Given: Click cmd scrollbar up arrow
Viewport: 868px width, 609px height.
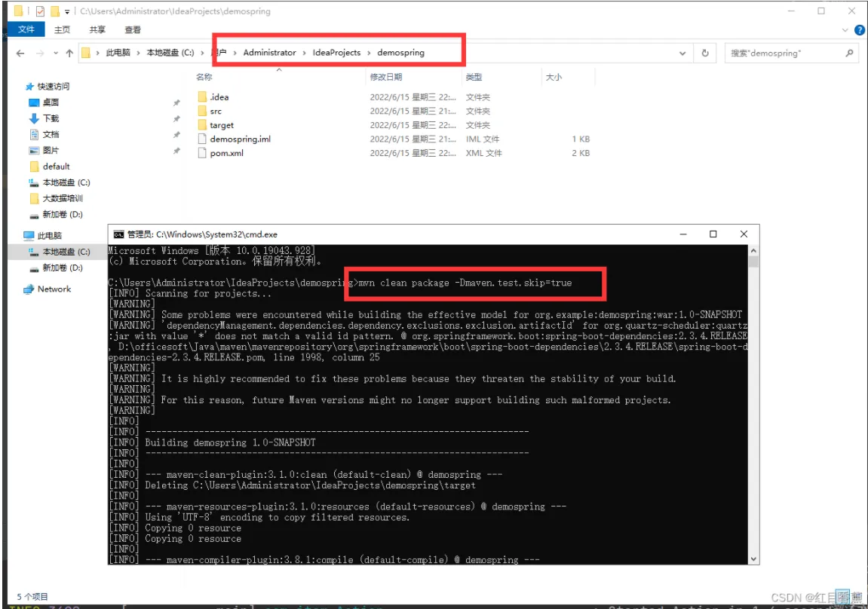Looking at the screenshot, I should pyautogui.click(x=753, y=251).
